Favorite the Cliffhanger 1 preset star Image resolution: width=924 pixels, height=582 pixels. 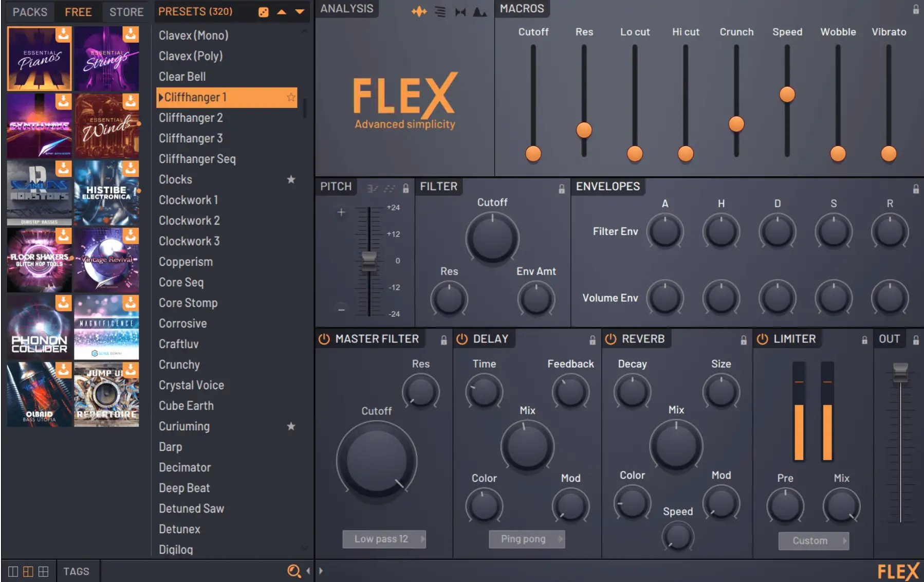tap(291, 97)
